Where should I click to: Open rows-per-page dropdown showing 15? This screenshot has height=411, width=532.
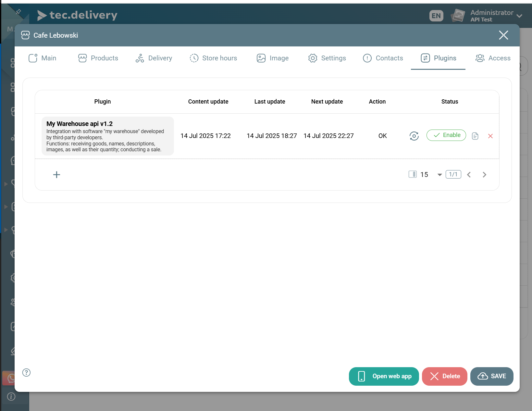[432, 175]
